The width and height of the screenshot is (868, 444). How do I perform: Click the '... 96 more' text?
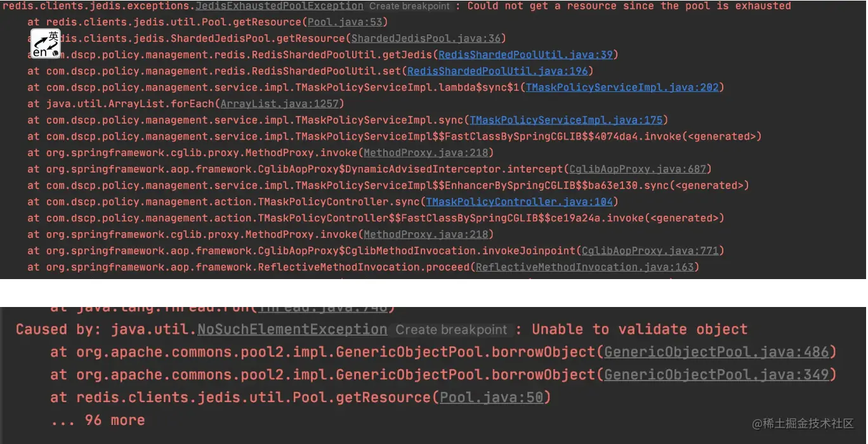pos(98,420)
